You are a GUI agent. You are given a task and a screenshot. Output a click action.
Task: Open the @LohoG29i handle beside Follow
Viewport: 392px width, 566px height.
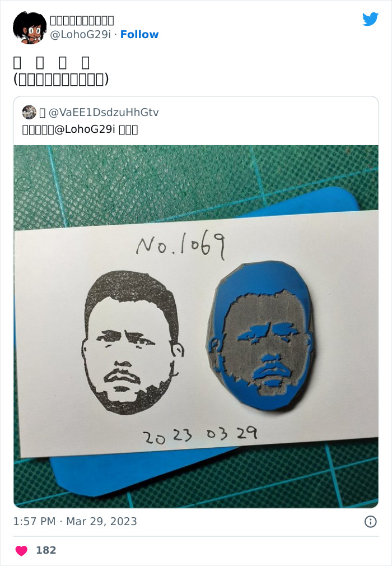click(80, 34)
